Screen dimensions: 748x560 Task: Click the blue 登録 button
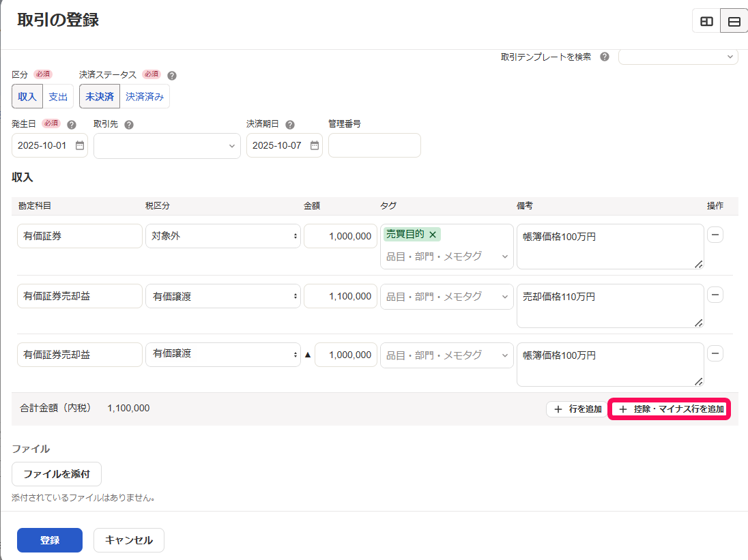point(50,540)
